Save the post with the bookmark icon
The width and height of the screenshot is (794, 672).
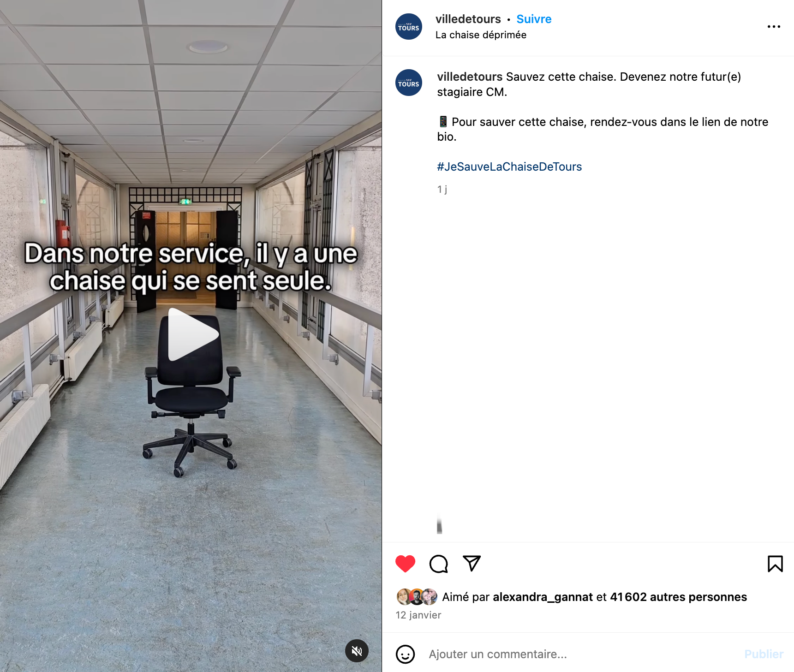[775, 564]
